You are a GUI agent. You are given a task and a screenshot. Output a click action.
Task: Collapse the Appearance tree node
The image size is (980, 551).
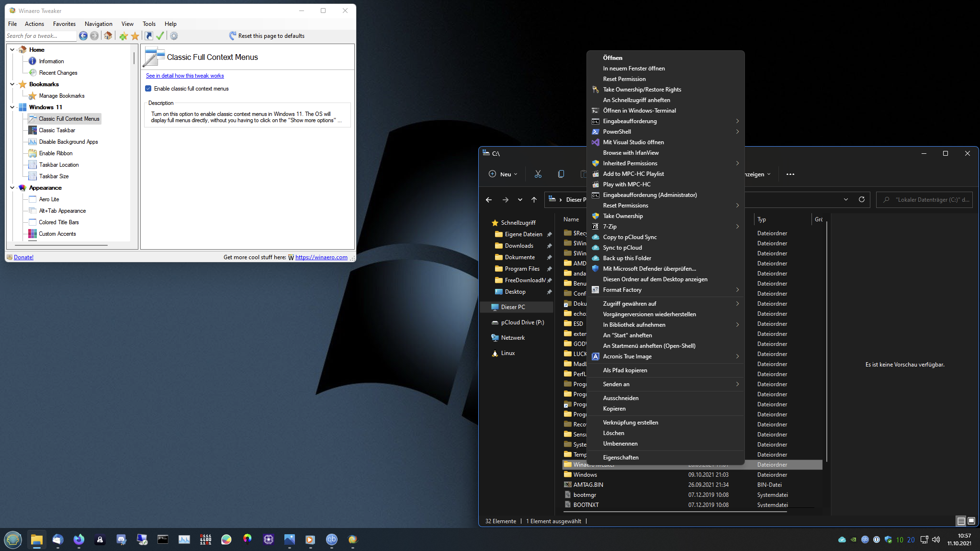12,188
